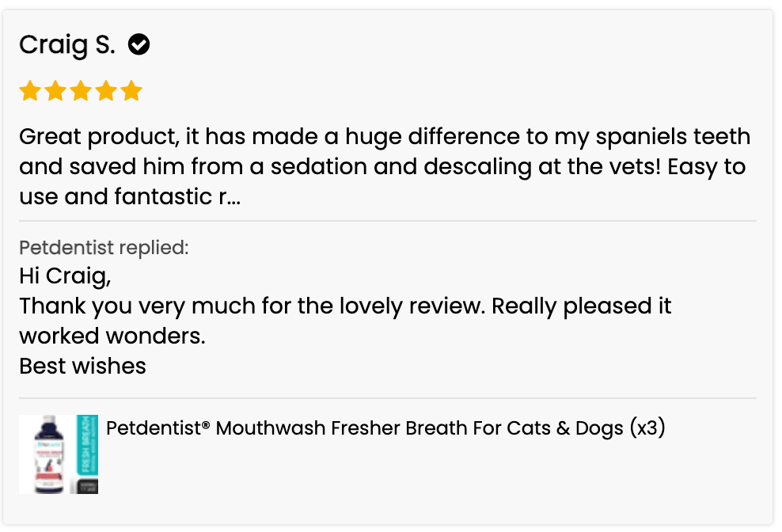The image size is (782, 532).
Task: Click the mouthwash bottle in product image
Action: point(46,455)
